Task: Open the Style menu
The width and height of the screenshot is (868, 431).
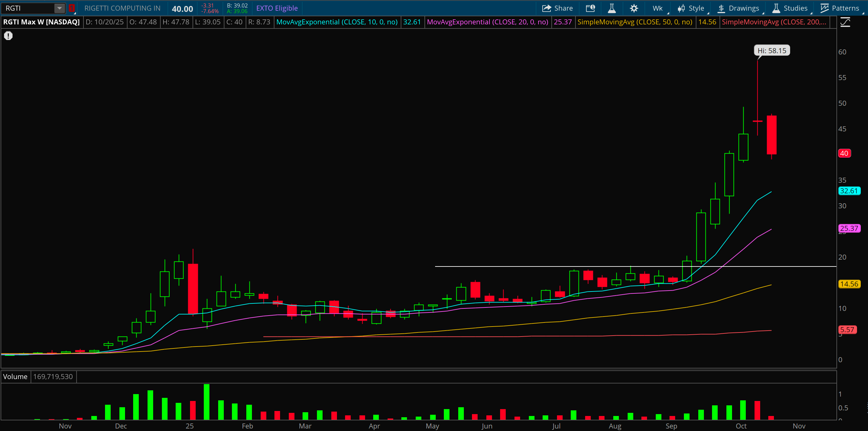Action: pyautogui.click(x=691, y=8)
